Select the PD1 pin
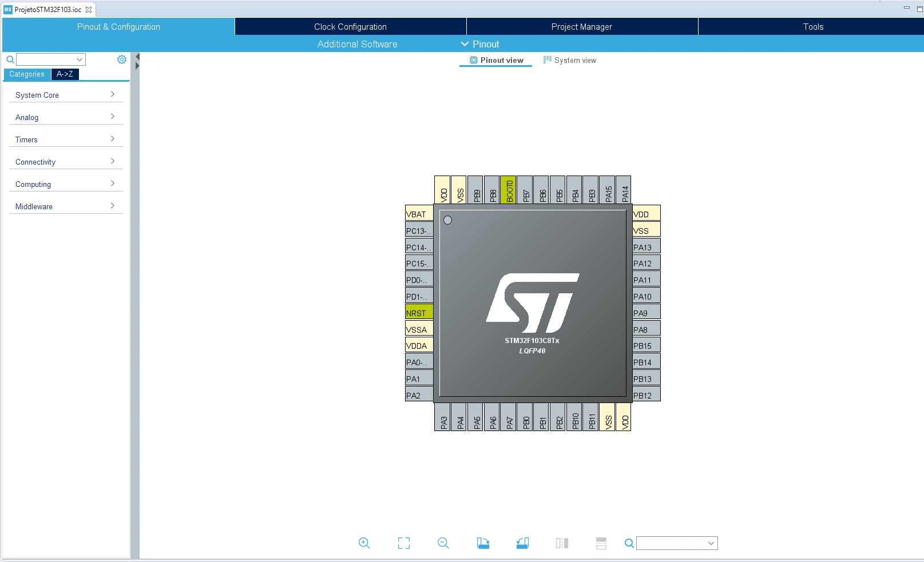This screenshot has height=562, width=924. [419, 296]
